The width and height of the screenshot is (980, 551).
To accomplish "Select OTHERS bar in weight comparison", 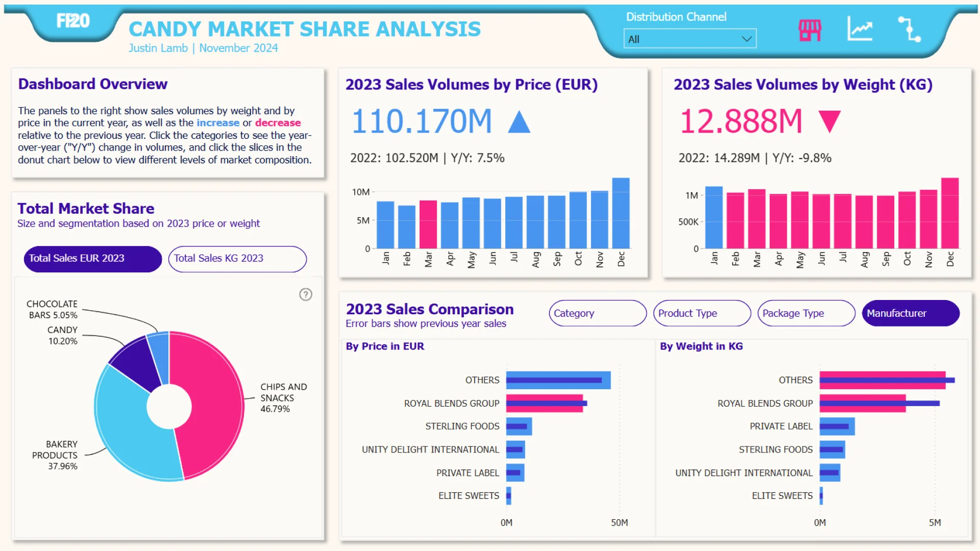I will coord(883,380).
